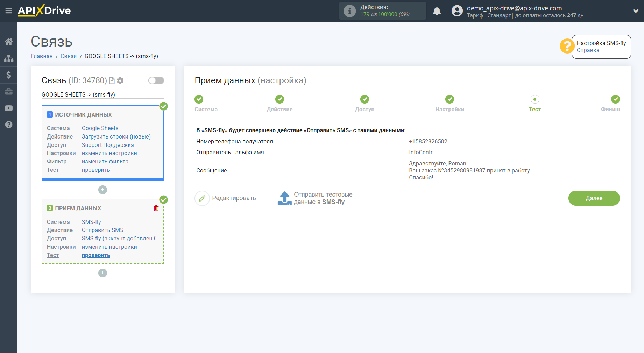644x353 pixels.
Task: Open connections sitemap icon in sidebar
Action: click(x=9, y=58)
